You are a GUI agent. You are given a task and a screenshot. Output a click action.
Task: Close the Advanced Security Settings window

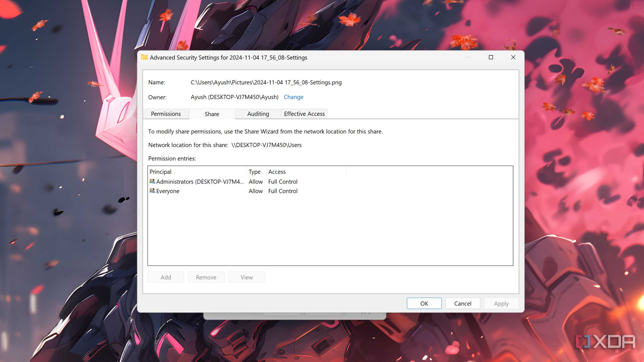pos(513,57)
